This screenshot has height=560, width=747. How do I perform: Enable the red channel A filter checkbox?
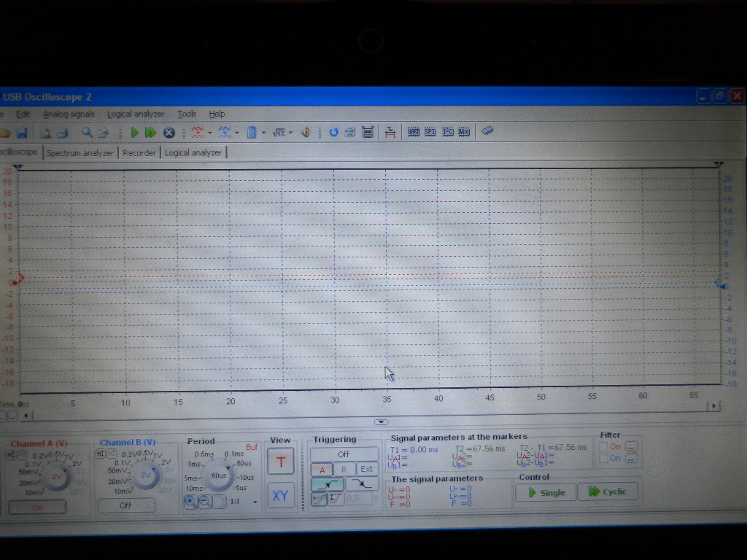pyautogui.click(x=603, y=446)
